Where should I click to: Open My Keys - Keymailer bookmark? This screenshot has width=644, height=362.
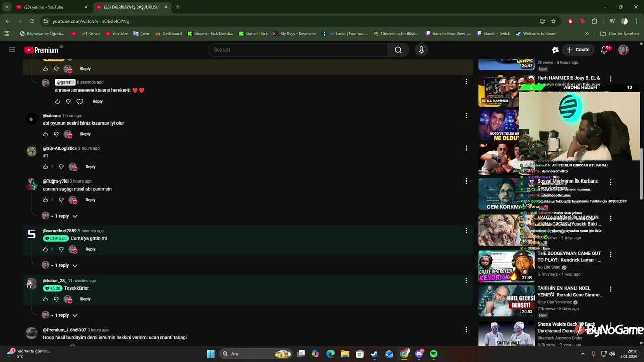(294, 34)
